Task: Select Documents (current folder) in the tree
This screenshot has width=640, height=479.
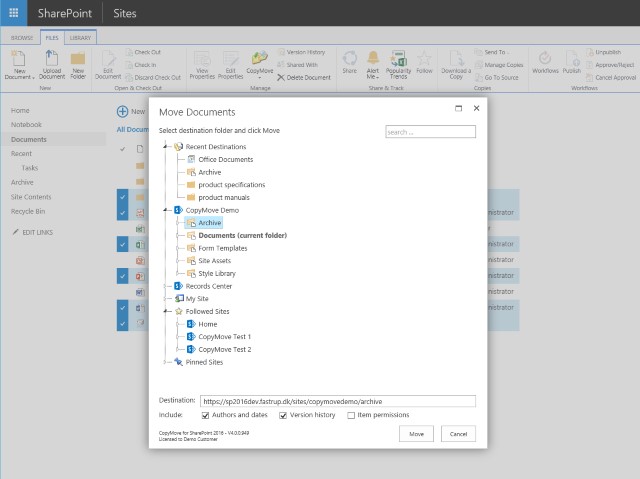Action: pyautogui.click(x=242, y=235)
